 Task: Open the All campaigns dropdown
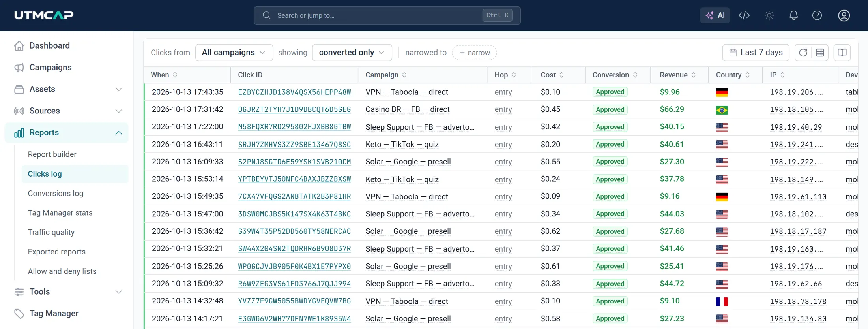(234, 53)
